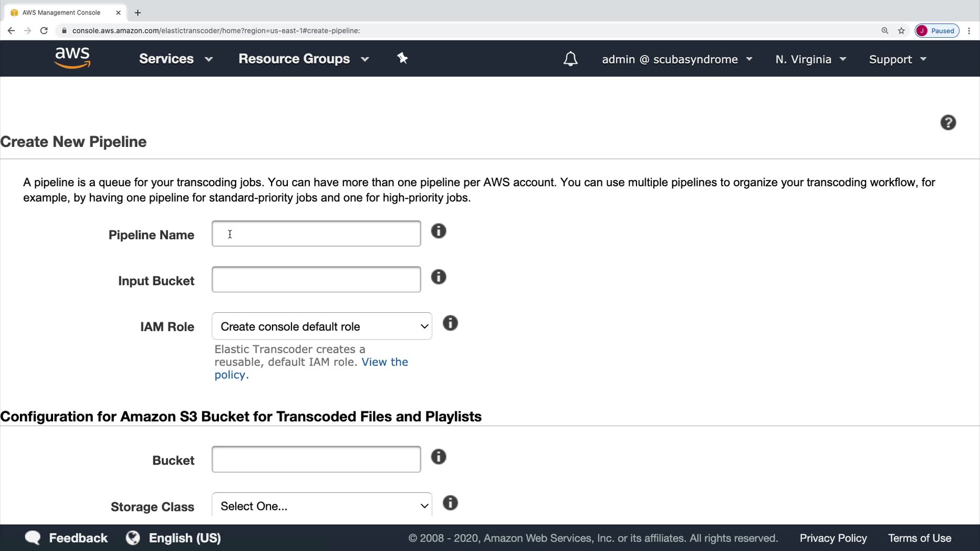
Task: Open the Services menu
Action: [x=175, y=59]
